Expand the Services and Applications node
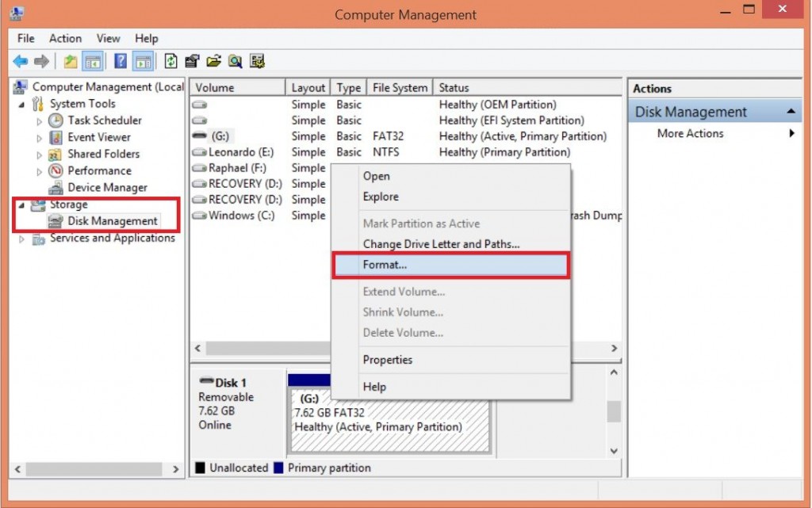 click(21, 239)
